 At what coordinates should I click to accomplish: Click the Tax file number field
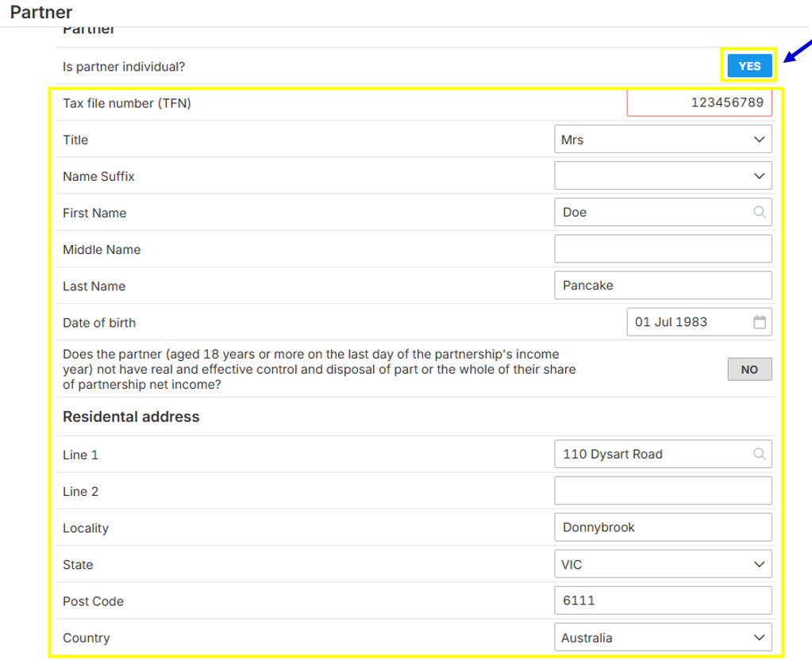699,102
